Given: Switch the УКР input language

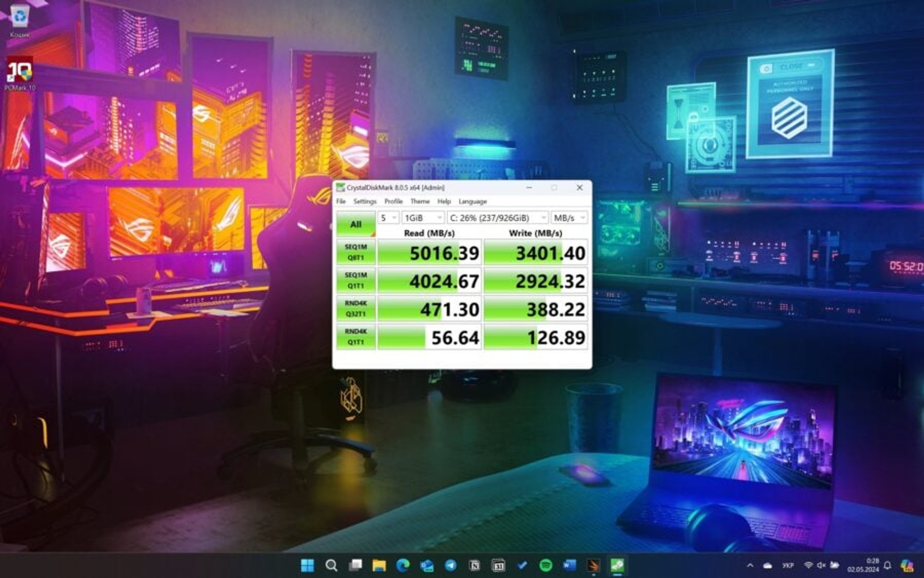Looking at the screenshot, I should (x=788, y=565).
